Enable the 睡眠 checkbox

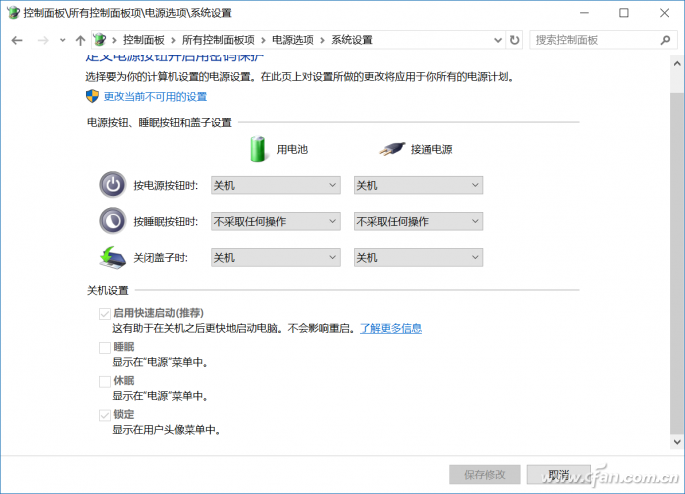(104, 348)
